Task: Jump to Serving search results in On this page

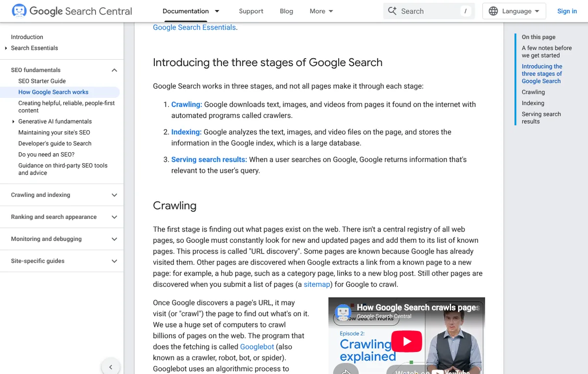Action: point(541,118)
